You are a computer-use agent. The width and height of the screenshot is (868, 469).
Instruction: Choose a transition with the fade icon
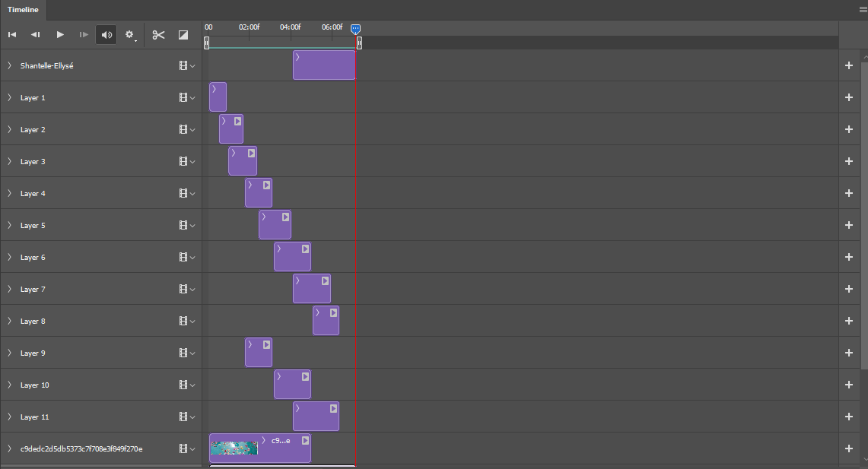(183, 35)
